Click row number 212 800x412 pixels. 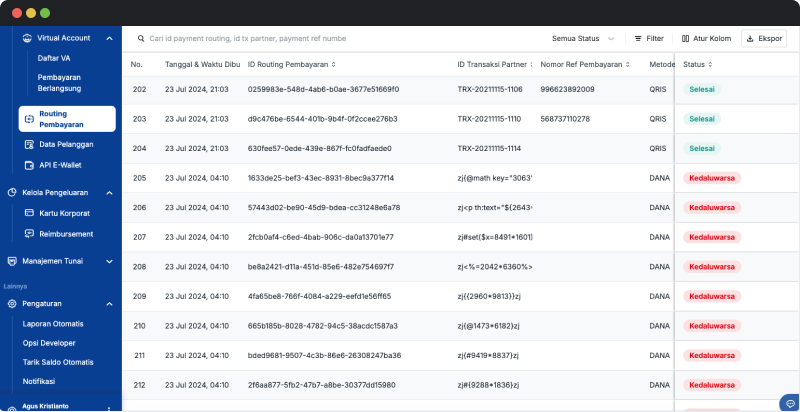(139, 385)
